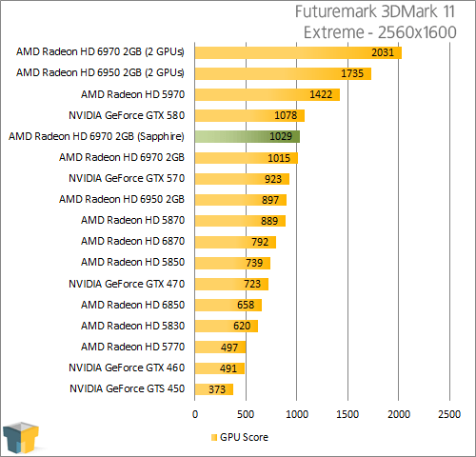Click the bar value 497
Viewport: 476px width, 457px height.
click(x=229, y=348)
